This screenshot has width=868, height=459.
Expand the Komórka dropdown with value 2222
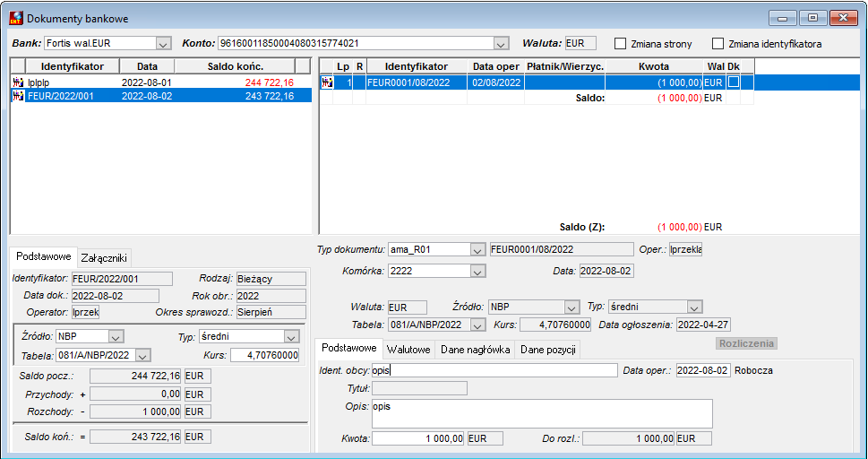point(477,271)
